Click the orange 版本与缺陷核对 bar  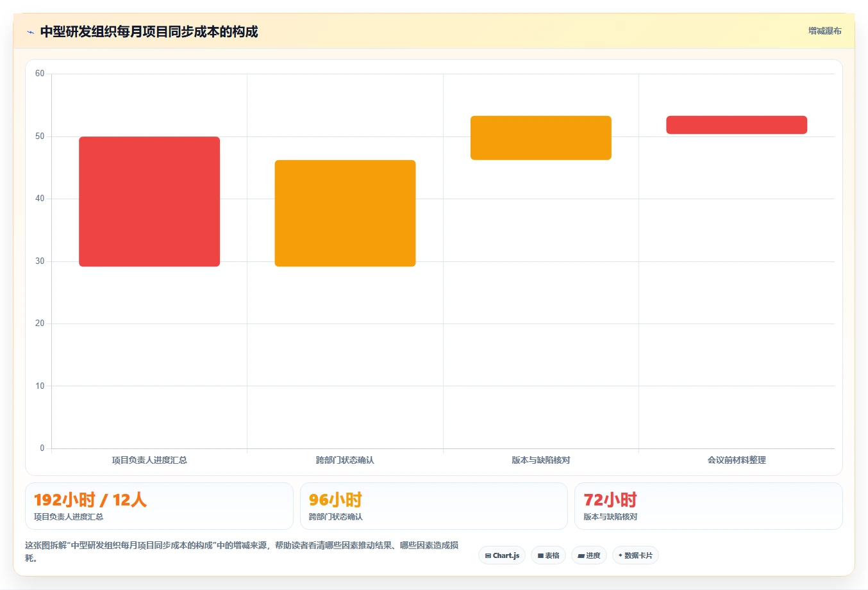click(x=541, y=138)
